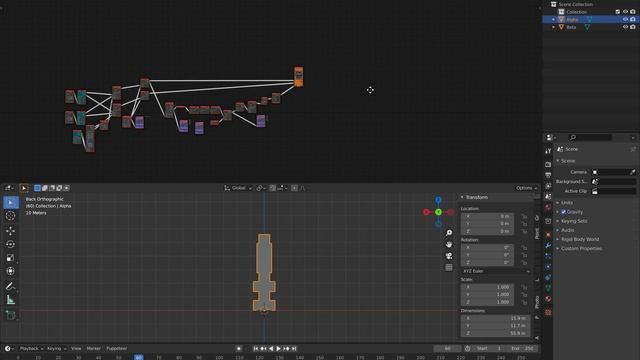Choose the Transform tool
Screen dimensions: 640x360
pyautogui.click(x=11, y=271)
